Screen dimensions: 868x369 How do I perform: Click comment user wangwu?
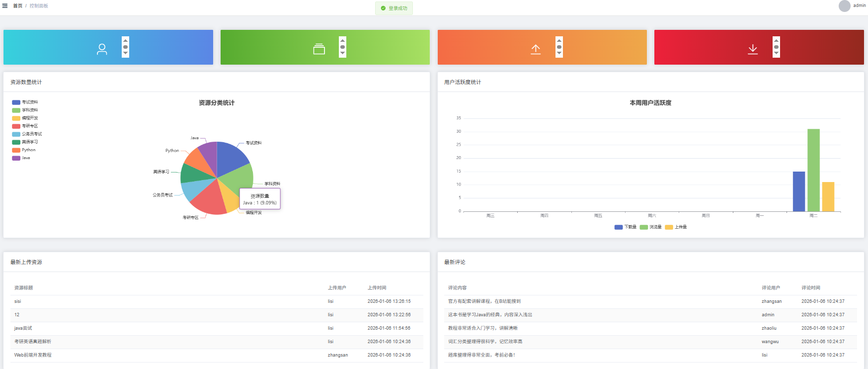click(x=770, y=342)
